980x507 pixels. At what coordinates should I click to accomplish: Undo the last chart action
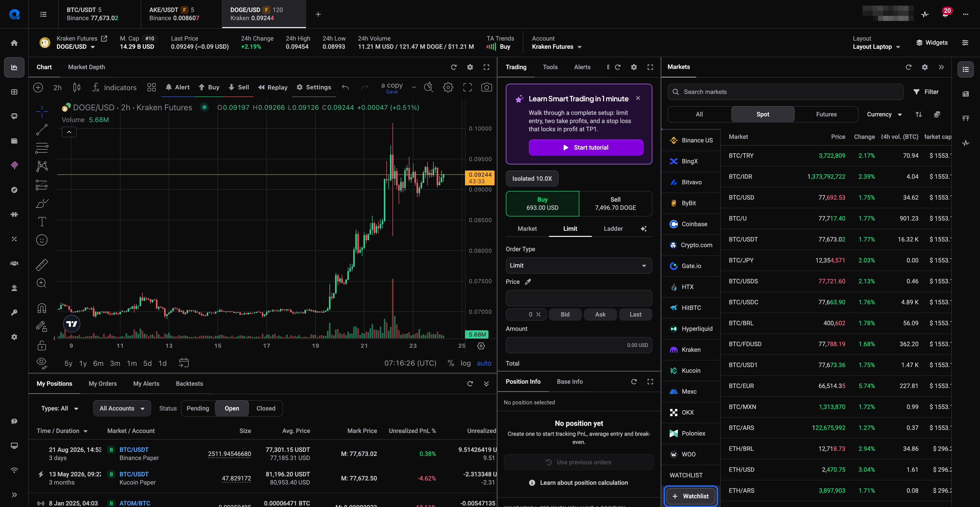(346, 87)
